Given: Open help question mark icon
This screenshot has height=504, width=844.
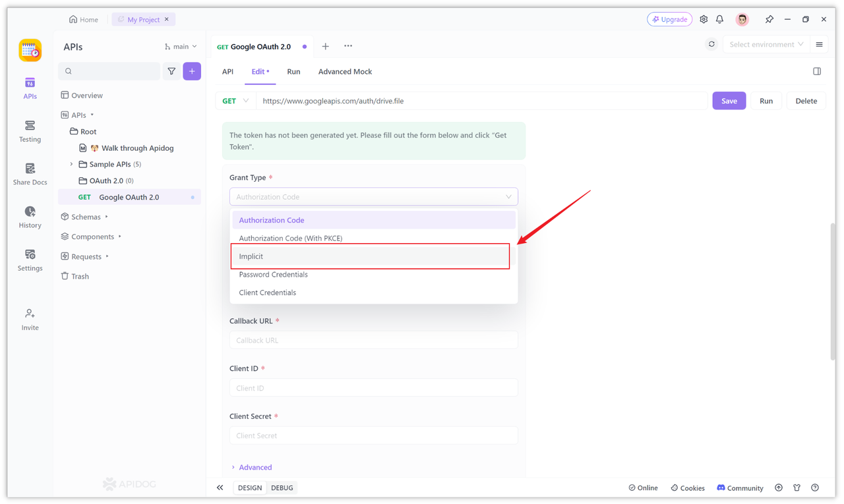Looking at the screenshot, I should (x=816, y=488).
